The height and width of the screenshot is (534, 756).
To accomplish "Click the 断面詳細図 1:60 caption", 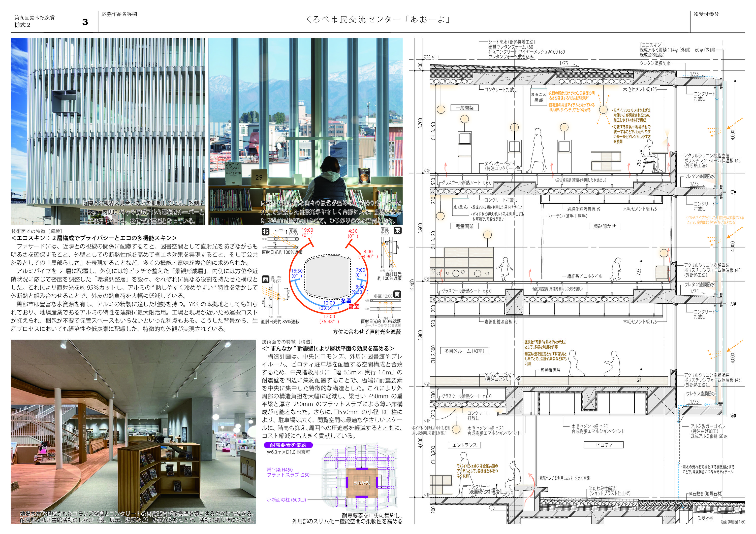I will pyautogui.click(x=733, y=522).
